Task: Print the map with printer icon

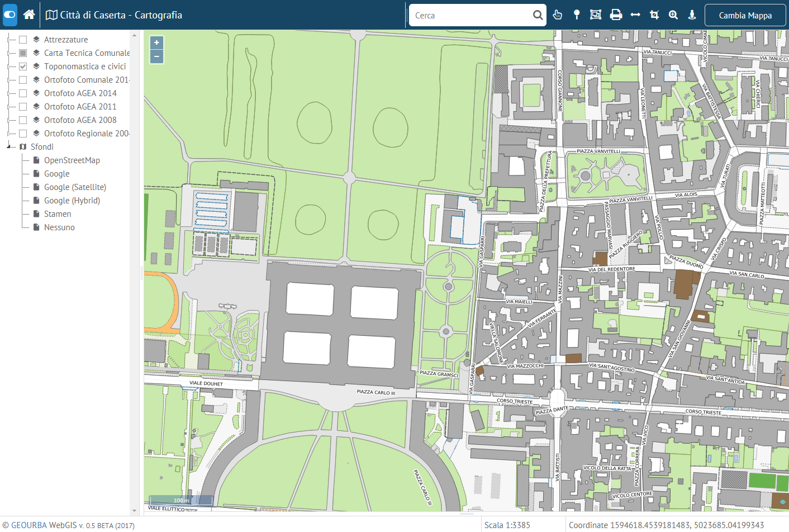Action: tap(616, 15)
